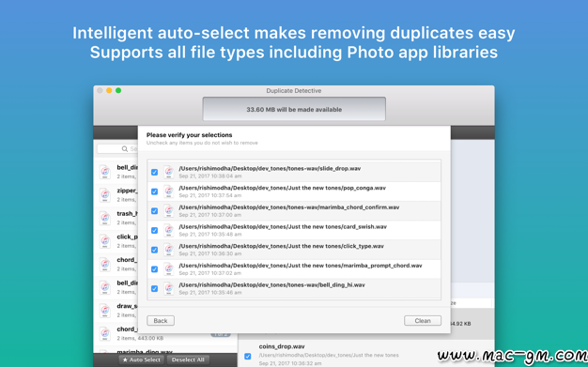Click the marimba_prompt_chord.wav file icon
The width and height of the screenshot is (588, 367).
(x=169, y=269)
